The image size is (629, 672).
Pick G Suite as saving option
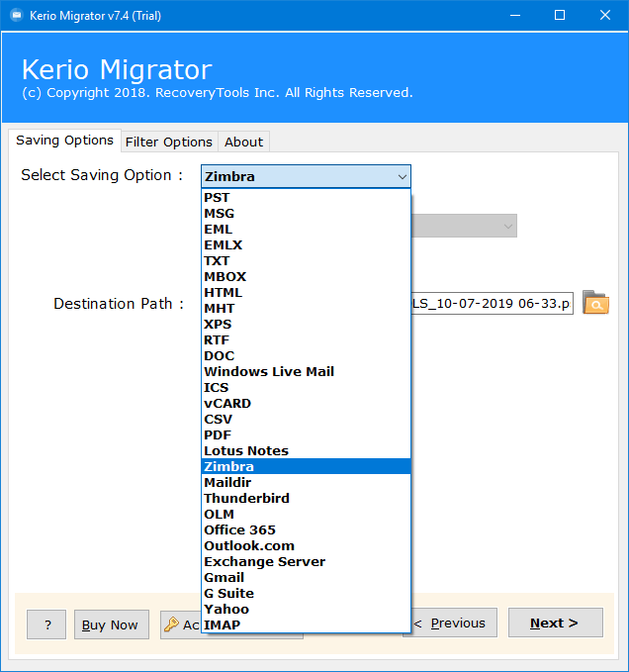coord(306,594)
